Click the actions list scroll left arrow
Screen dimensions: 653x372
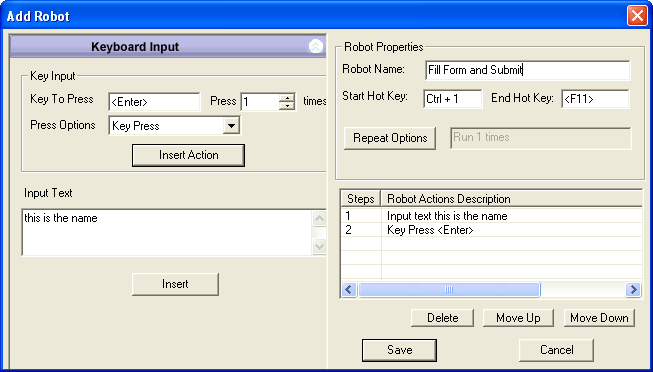pyautogui.click(x=349, y=290)
